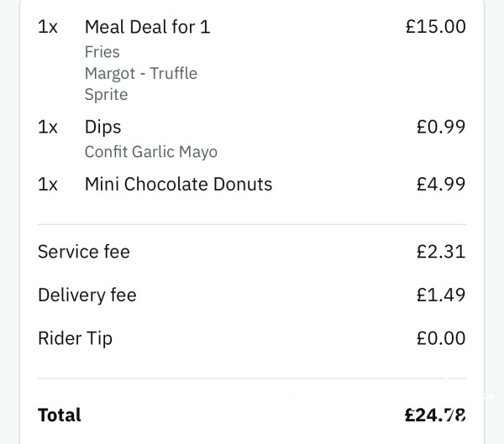
Task: Select the £2.31 service fee amount
Action: click(x=441, y=252)
